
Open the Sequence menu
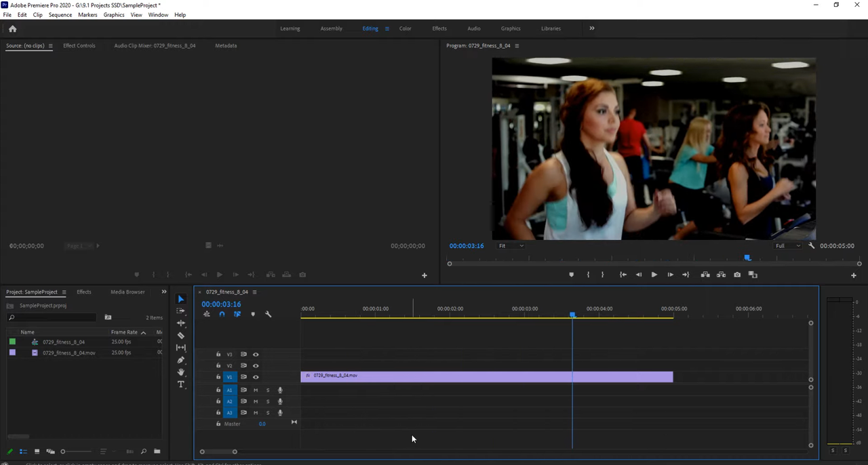[60, 15]
